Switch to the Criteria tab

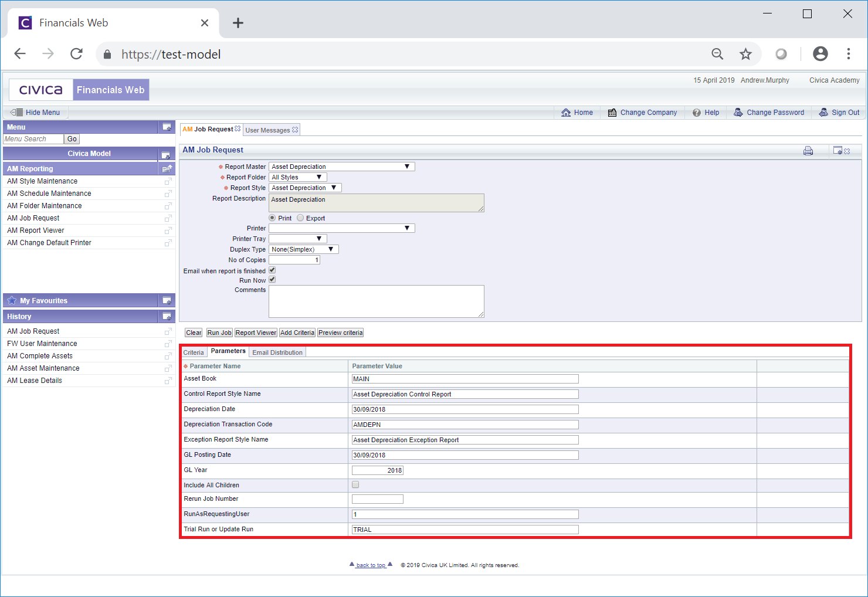point(194,352)
